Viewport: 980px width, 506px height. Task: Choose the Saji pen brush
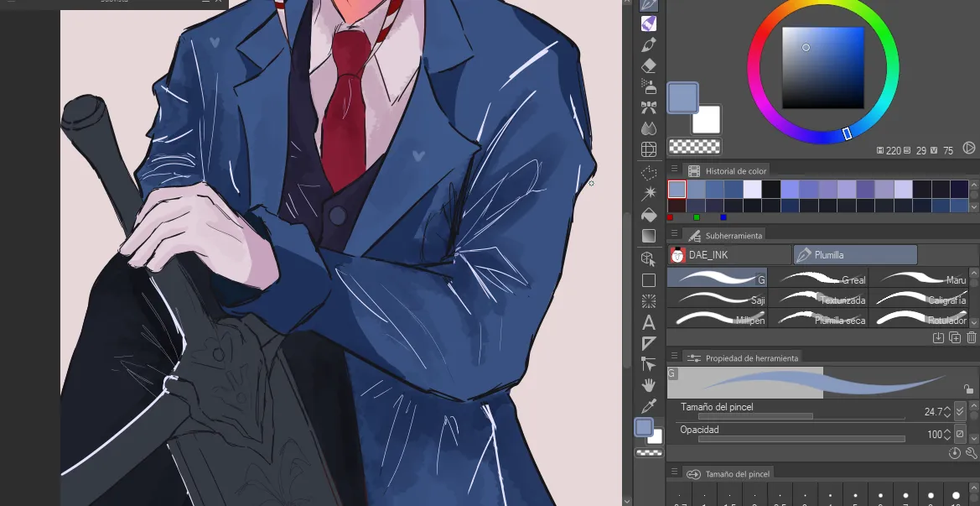tap(717, 298)
